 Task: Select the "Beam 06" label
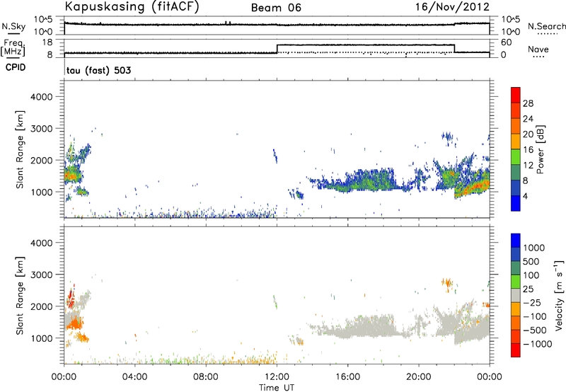276,8
